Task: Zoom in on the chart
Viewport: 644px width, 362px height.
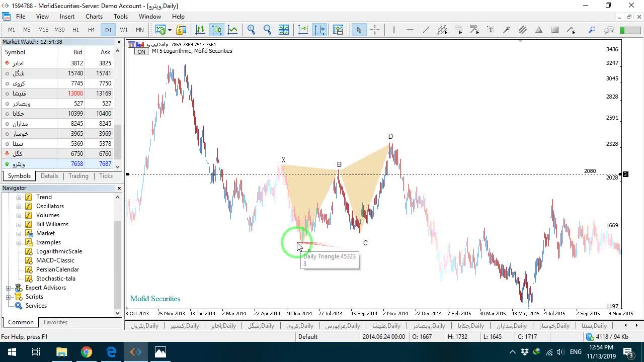Action: (x=252, y=30)
